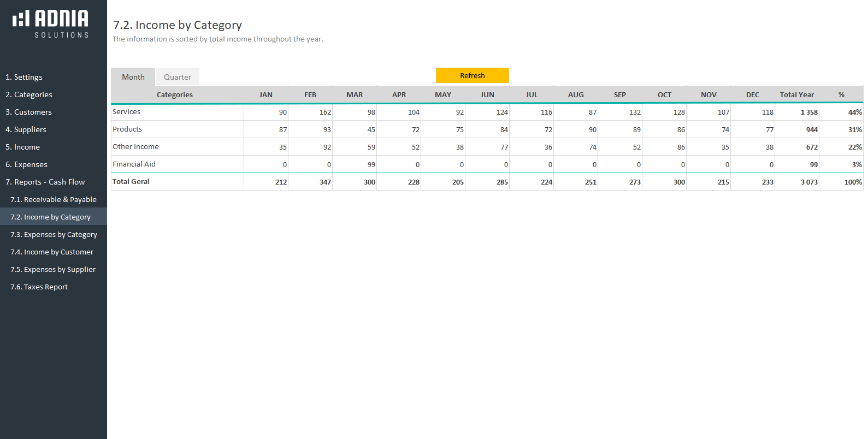Select Income by Category report

click(51, 217)
